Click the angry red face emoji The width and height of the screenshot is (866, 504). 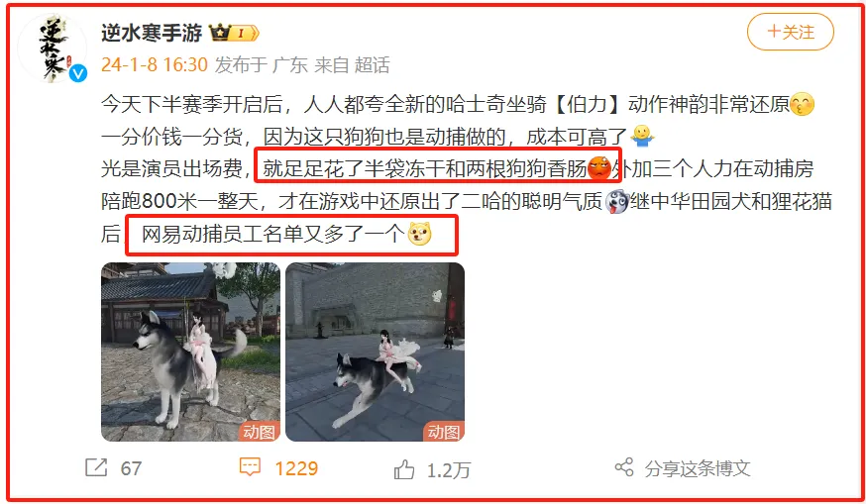(x=599, y=168)
